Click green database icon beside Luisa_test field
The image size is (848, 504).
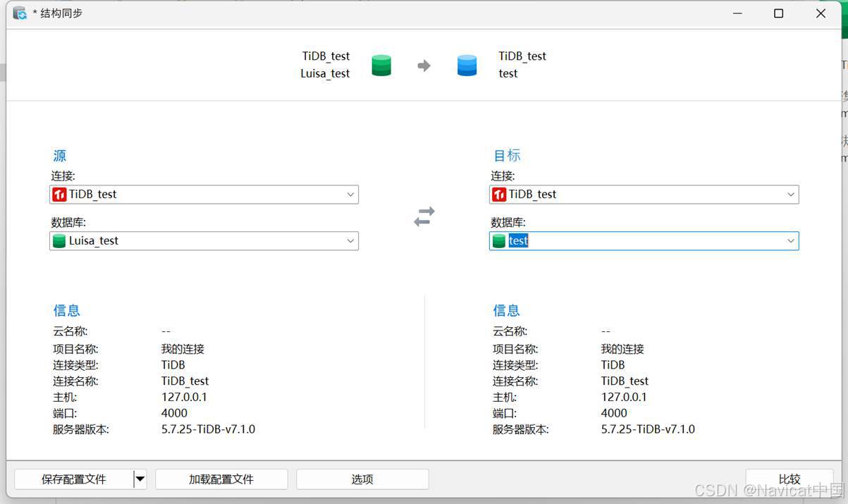click(59, 241)
